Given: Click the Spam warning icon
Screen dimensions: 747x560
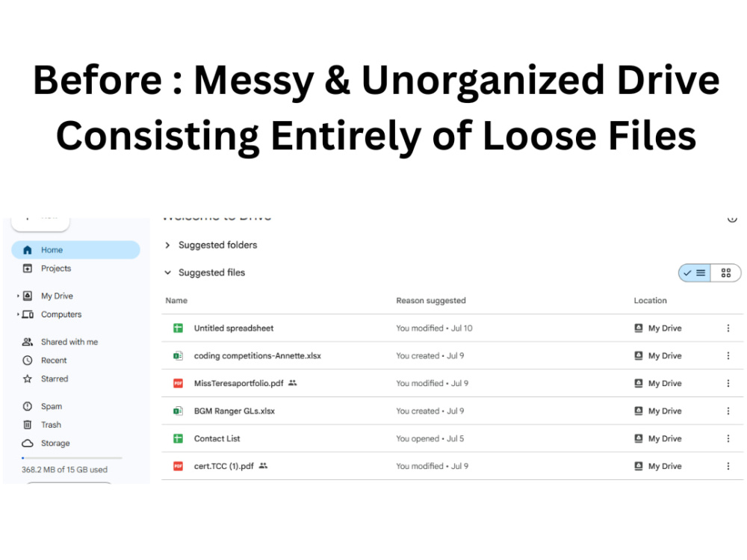Looking at the screenshot, I should click(28, 407).
